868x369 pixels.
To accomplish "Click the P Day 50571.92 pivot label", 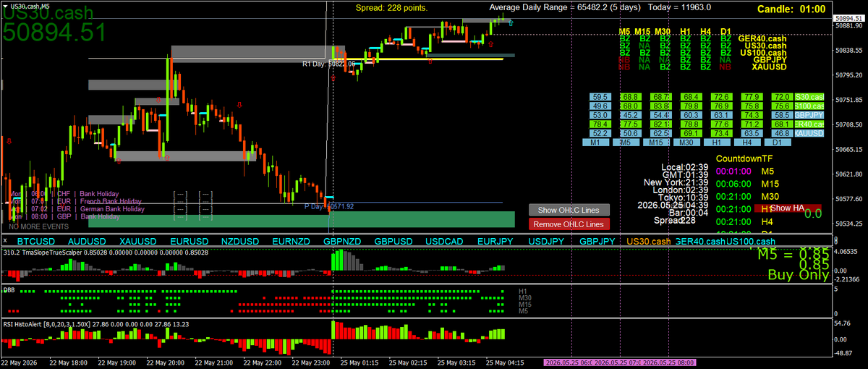I will 329,206.
